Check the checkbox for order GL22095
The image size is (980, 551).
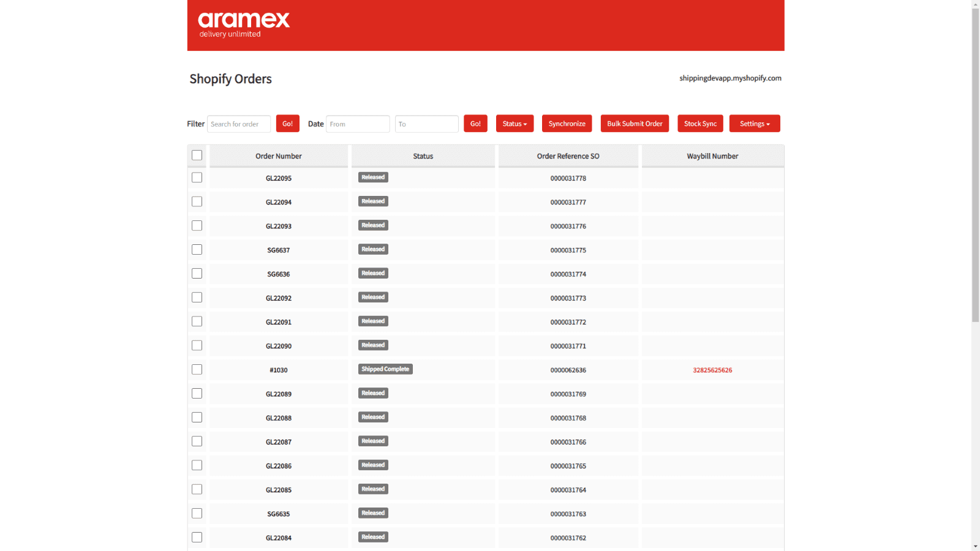(x=197, y=178)
